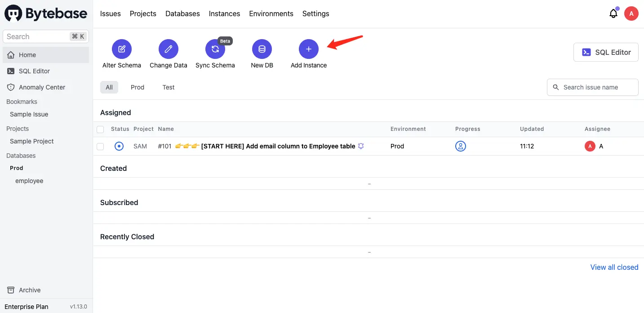Click the New DB database icon
Image resolution: width=644 pixels, height=313 pixels.
point(262,49)
